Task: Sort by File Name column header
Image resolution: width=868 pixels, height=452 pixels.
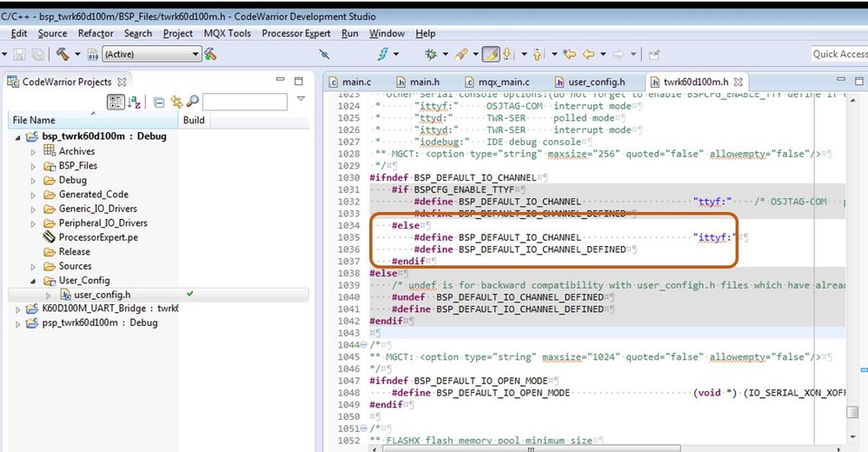Action: tap(93, 120)
